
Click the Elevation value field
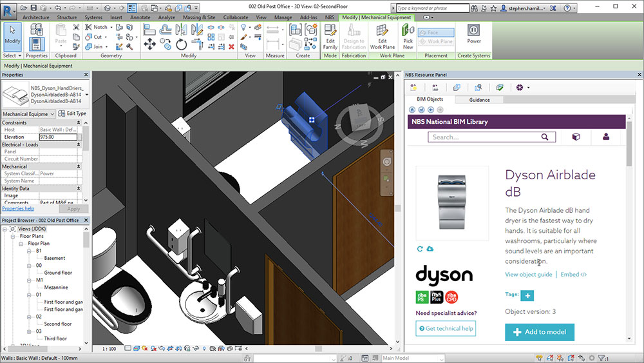click(x=58, y=137)
